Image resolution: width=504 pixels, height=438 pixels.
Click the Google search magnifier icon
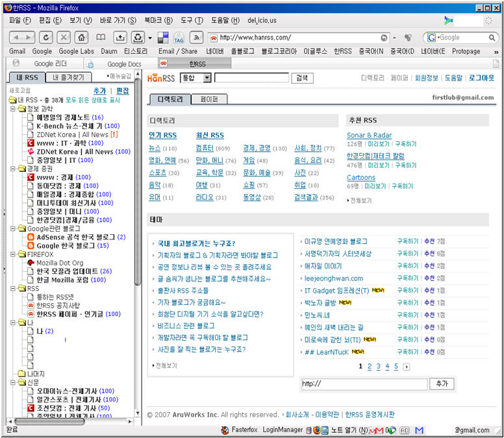pyautogui.click(x=492, y=38)
